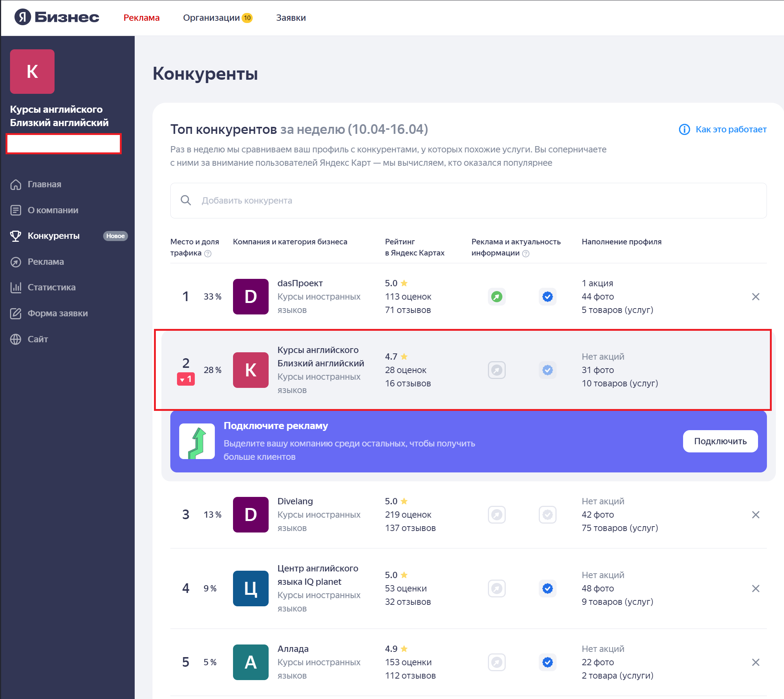The width and height of the screenshot is (784, 699).
Task: Click the Центр английского языка logo thumbnail
Action: coord(250,588)
